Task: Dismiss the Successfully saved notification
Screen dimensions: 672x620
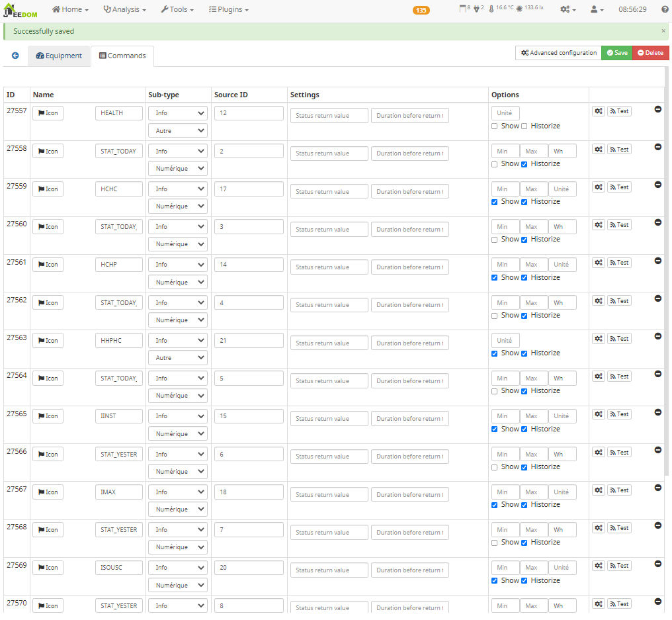Action: [x=663, y=31]
